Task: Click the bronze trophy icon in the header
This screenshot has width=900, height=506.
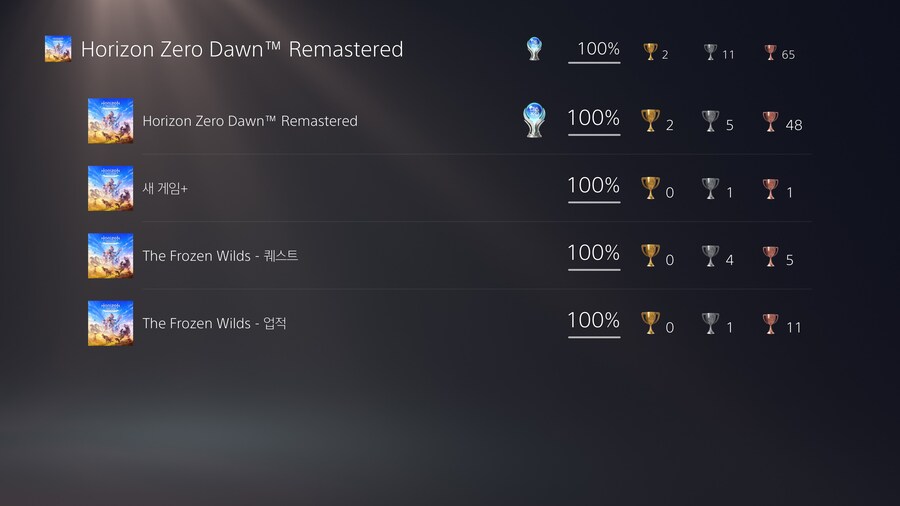Action: (x=770, y=51)
